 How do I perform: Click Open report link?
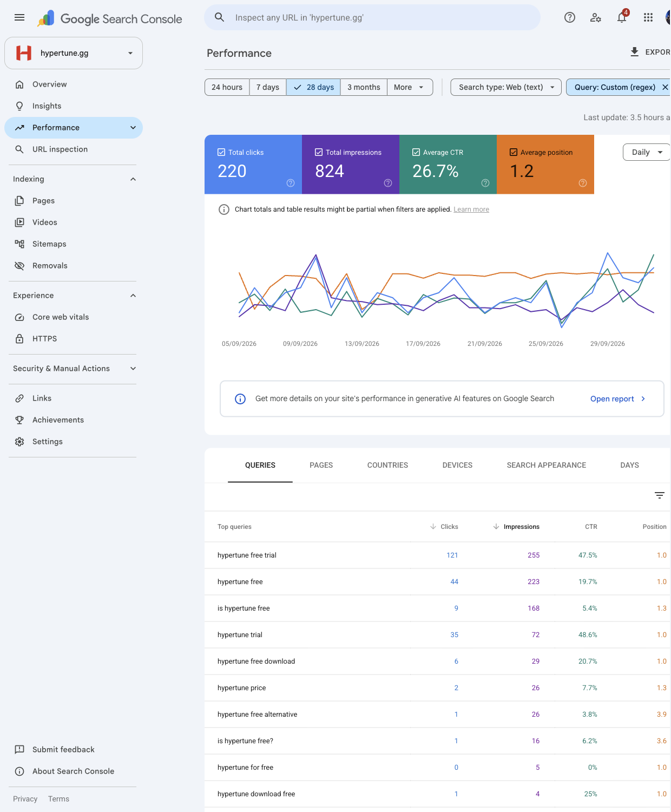click(x=618, y=399)
